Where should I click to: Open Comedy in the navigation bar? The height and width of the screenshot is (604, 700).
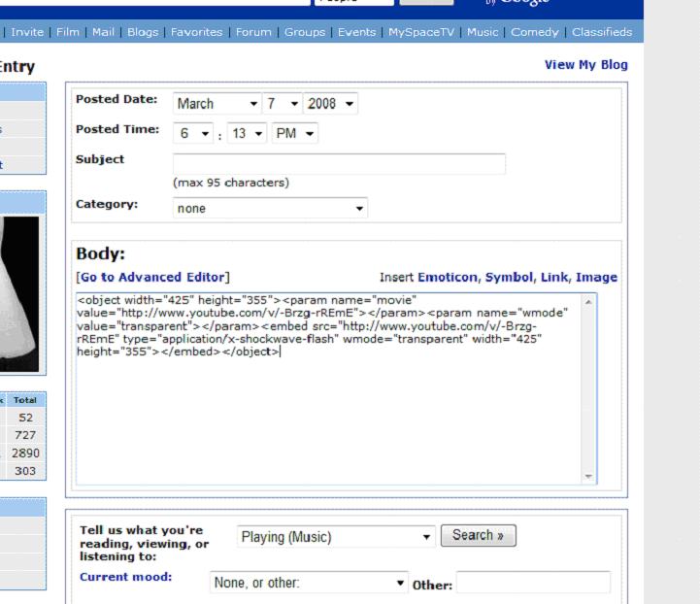click(535, 32)
